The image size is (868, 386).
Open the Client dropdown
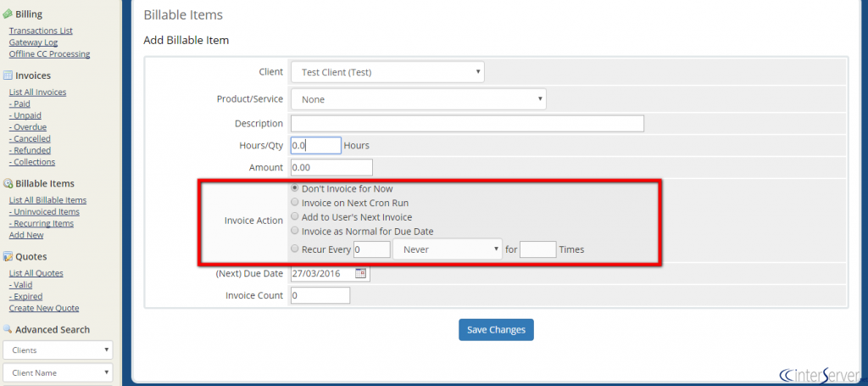tap(387, 72)
